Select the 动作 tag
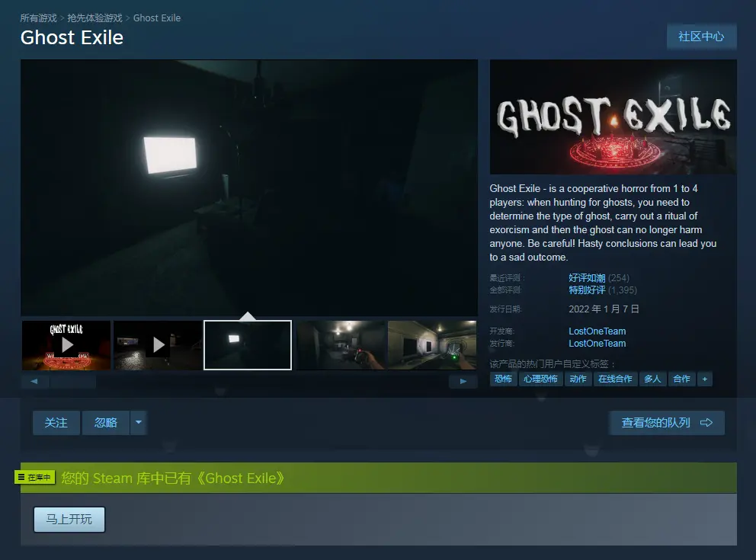756x560 pixels. coord(578,379)
